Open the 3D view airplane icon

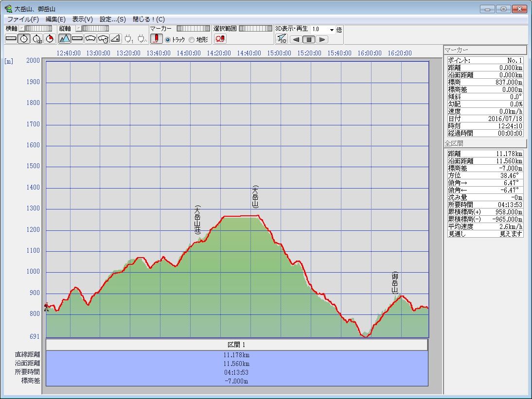[x=282, y=39]
